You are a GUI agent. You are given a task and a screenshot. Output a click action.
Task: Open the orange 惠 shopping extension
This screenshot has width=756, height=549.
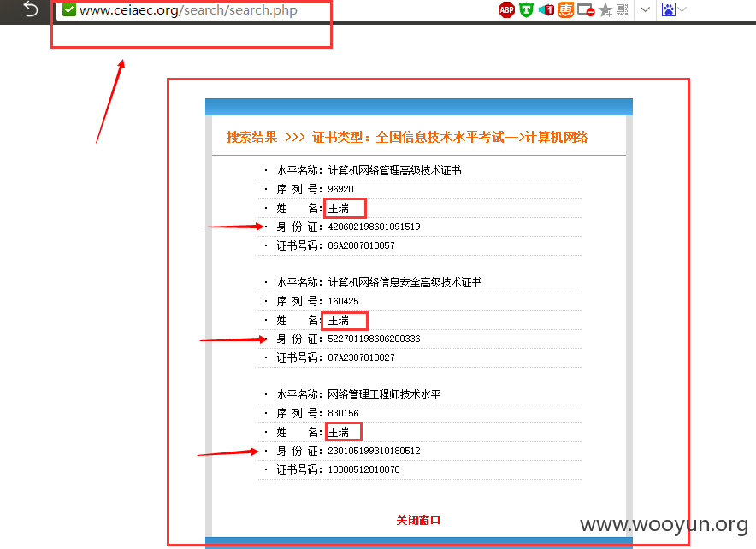pos(565,9)
